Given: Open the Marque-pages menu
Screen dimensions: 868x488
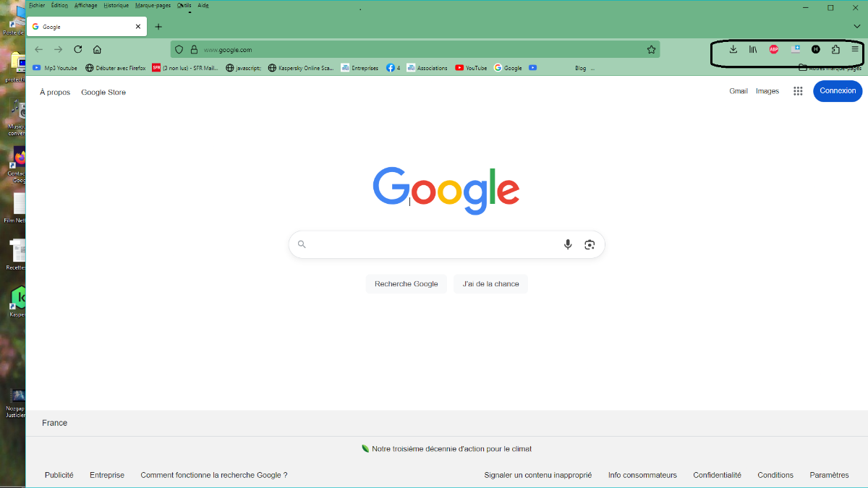Looking at the screenshot, I should pyautogui.click(x=153, y=5).
